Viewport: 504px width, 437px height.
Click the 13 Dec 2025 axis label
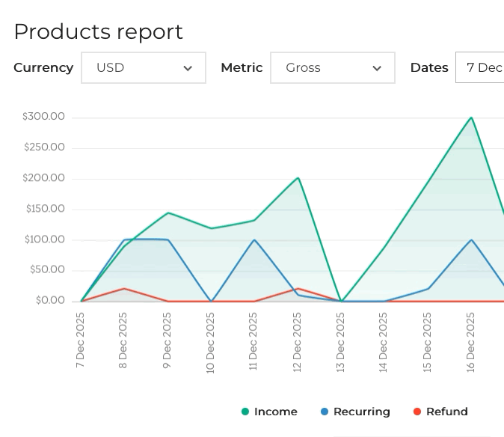341,341
